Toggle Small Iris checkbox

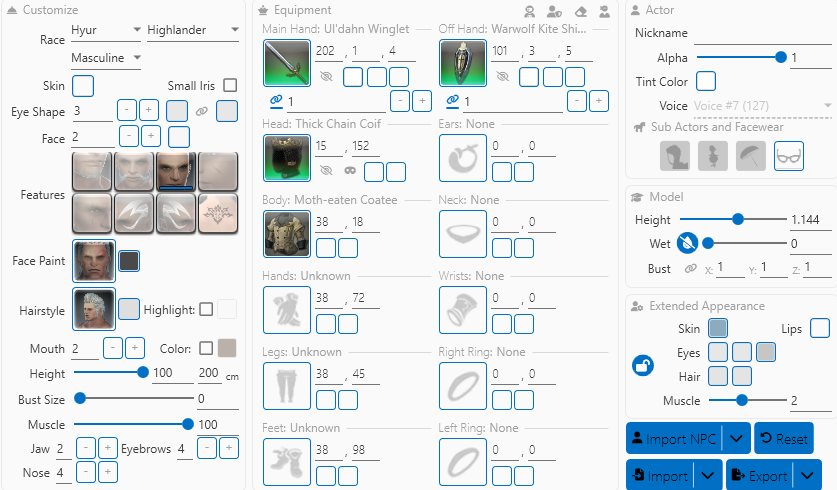point(230,85)
